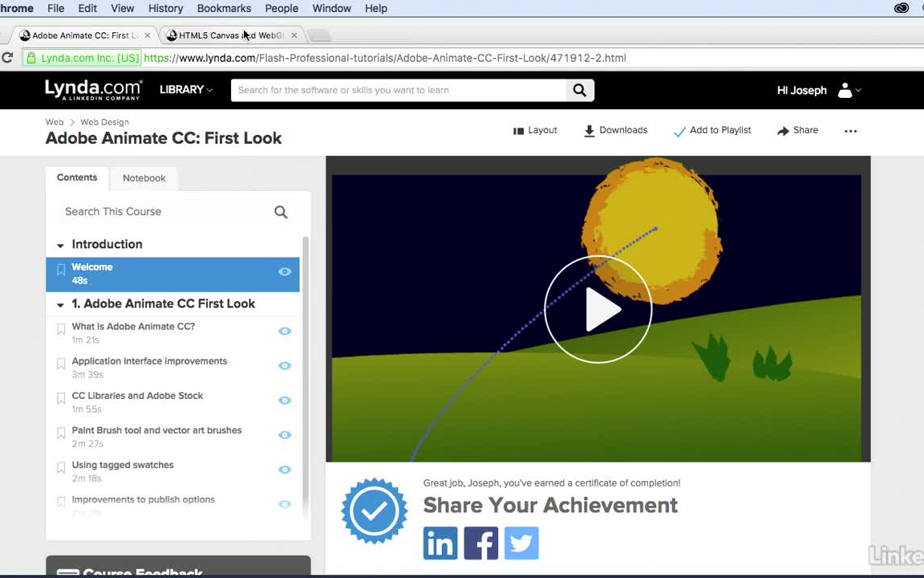Share achievement on Facebook
This screenshot has height=578, width=924.
coord(481,543)
